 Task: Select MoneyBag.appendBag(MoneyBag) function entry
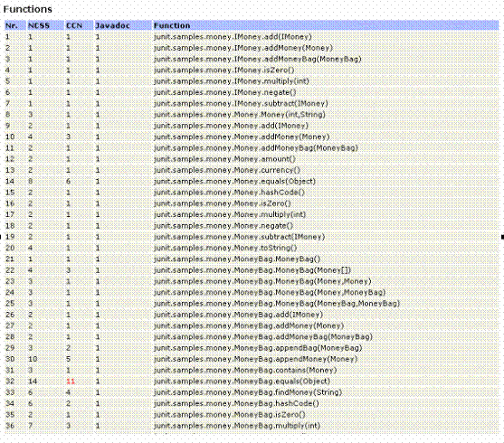tap(258, 348)
